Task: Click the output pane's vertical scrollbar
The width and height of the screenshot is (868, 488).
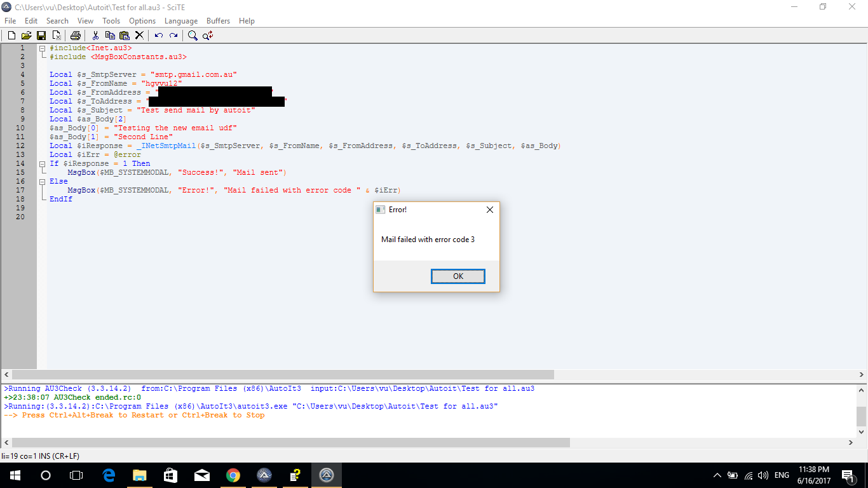Action: click(x=861, y=416)
